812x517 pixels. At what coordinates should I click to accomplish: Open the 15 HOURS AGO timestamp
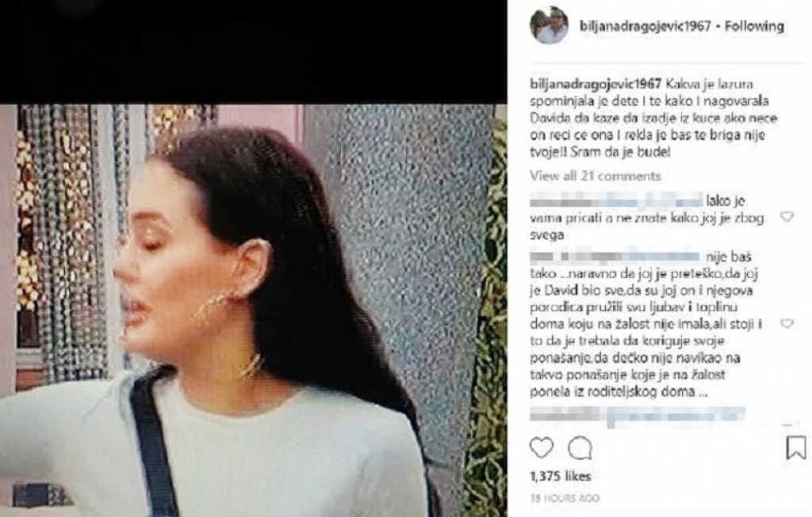(x=565, y=498)
